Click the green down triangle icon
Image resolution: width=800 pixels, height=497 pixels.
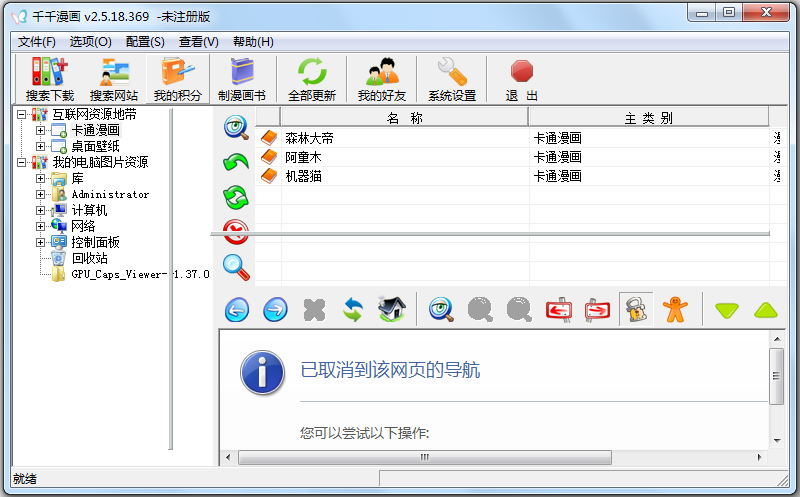coord(727,310)
